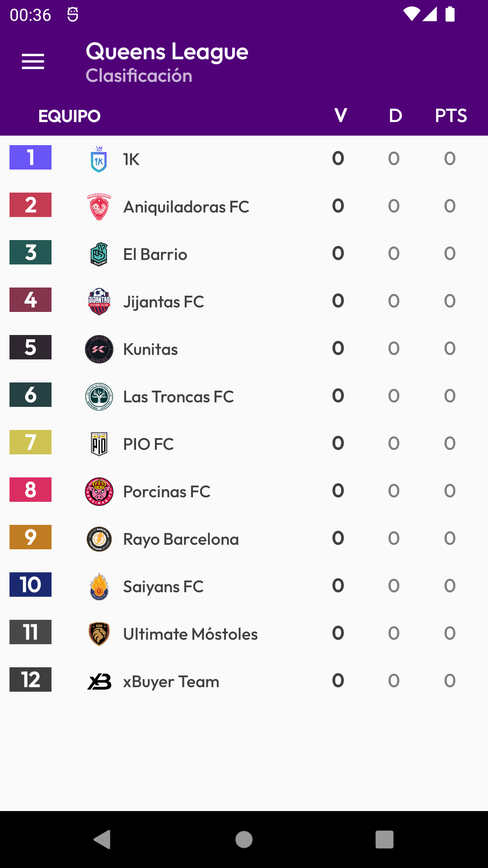Tap the Porcinas FC pig logo

99,492
